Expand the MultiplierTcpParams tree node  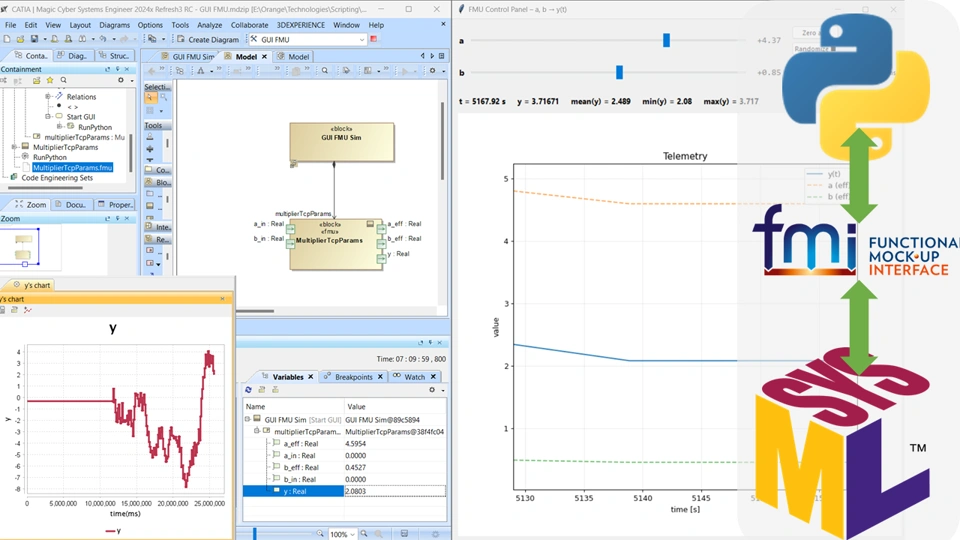pyautogui.click(x=14, y=147)
